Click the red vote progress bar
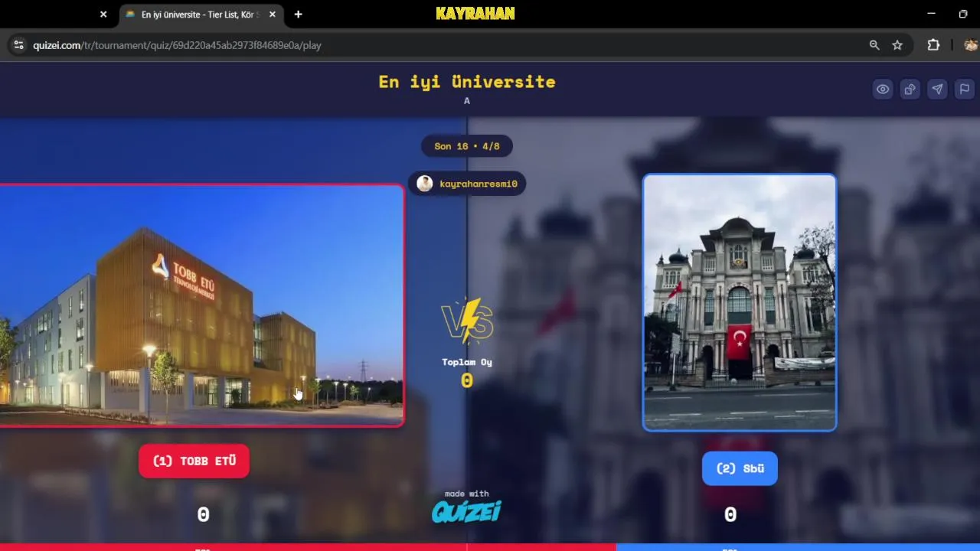This screenshot has height=551, width=980. coord(308,547)
